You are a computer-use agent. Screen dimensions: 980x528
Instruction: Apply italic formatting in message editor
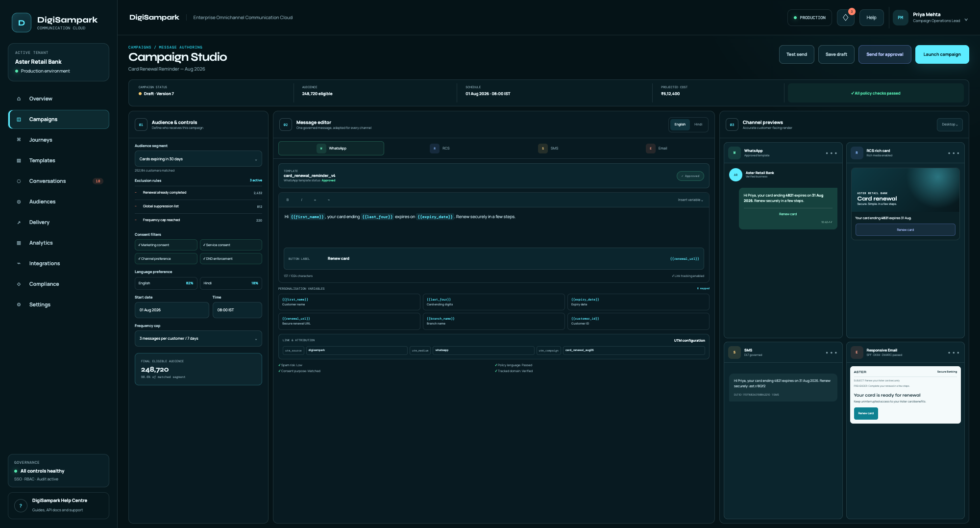point(301,200)
